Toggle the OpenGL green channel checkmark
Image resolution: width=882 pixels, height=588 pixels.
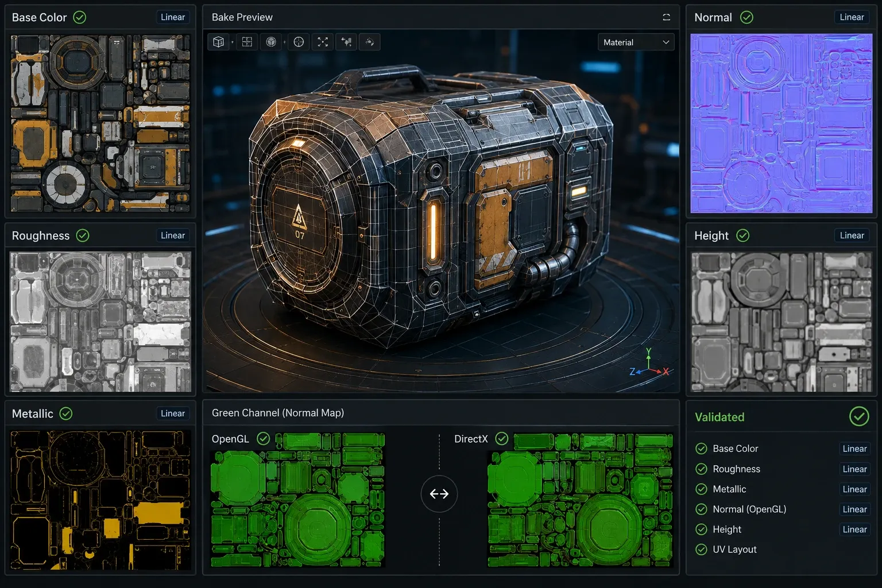(263, 439)
